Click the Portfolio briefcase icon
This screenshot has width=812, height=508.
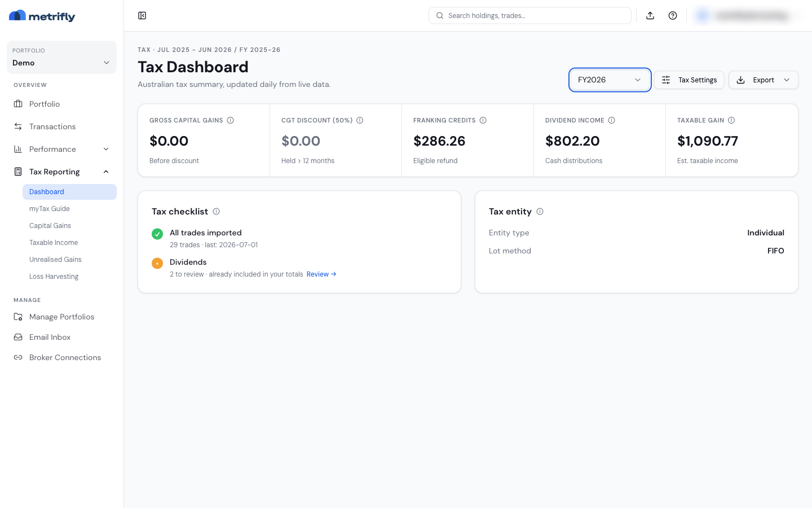(x=18, y=104)
